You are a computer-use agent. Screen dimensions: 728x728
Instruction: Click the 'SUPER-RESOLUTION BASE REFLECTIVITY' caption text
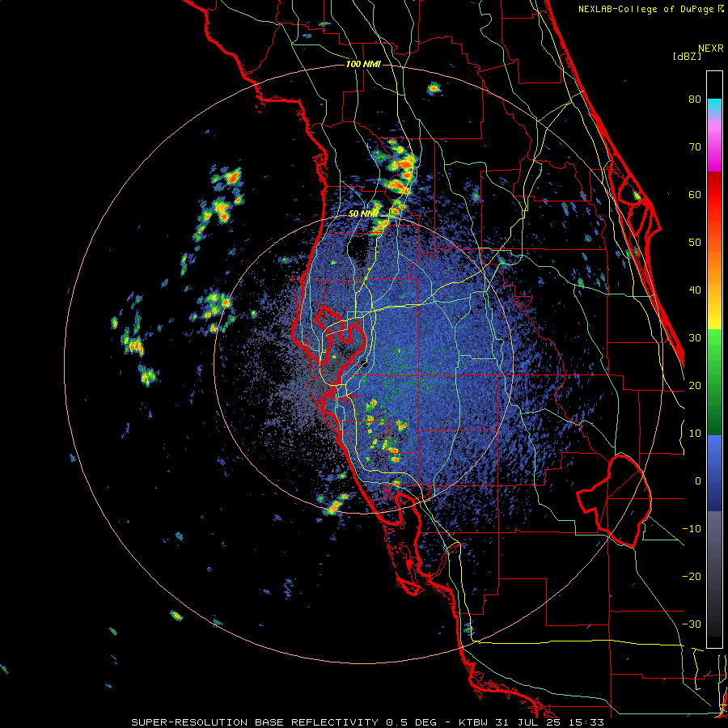click(x=255, y=722)
